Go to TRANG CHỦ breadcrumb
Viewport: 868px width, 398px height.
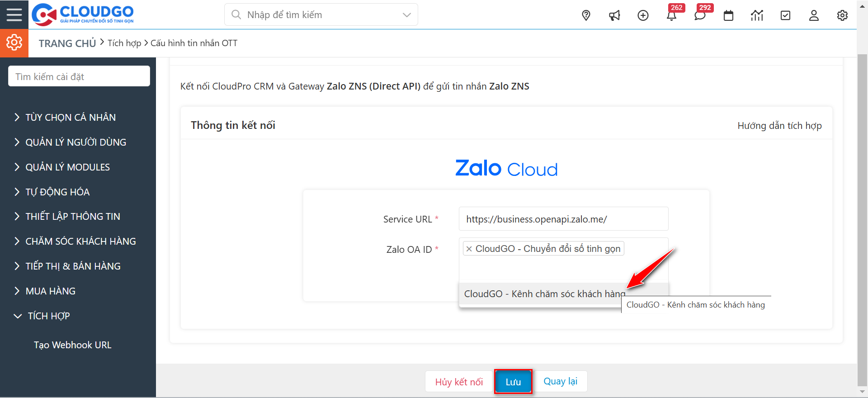point(67,43)
